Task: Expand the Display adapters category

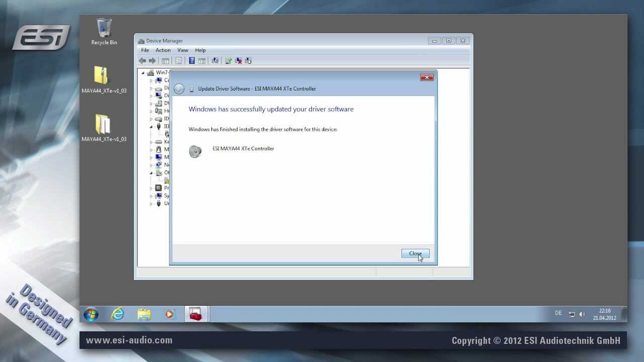Action: point(151,96)
